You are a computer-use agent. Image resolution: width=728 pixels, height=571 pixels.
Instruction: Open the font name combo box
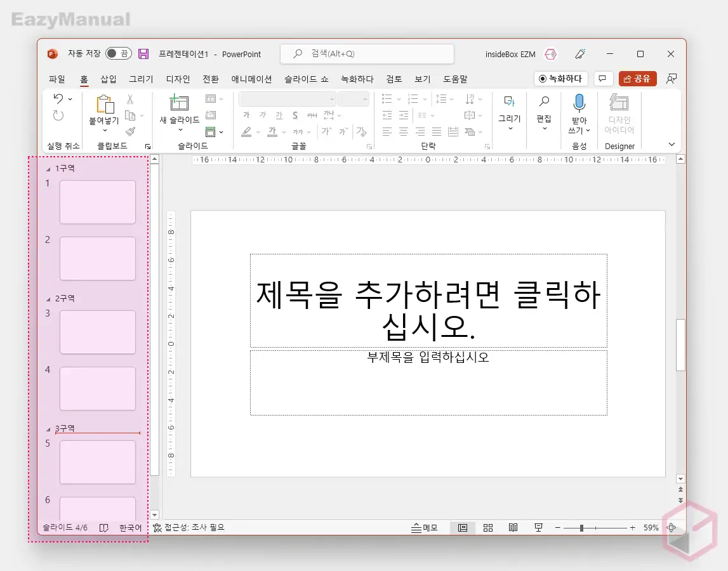tap(288, 99)
